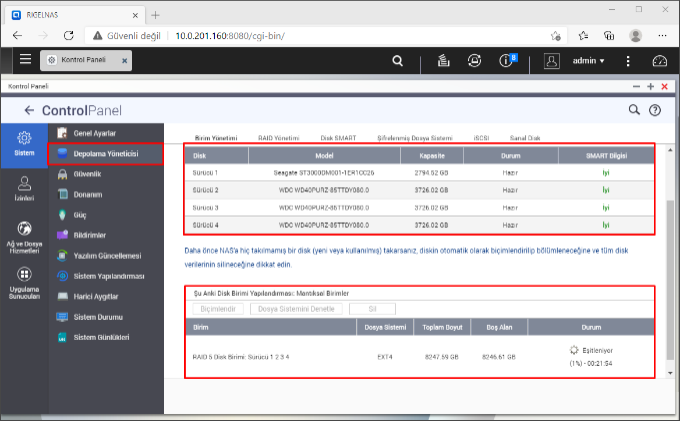Click the user profile avatar icon
Image resolution: width=680 pixels, height=421 pixels.
552,61
